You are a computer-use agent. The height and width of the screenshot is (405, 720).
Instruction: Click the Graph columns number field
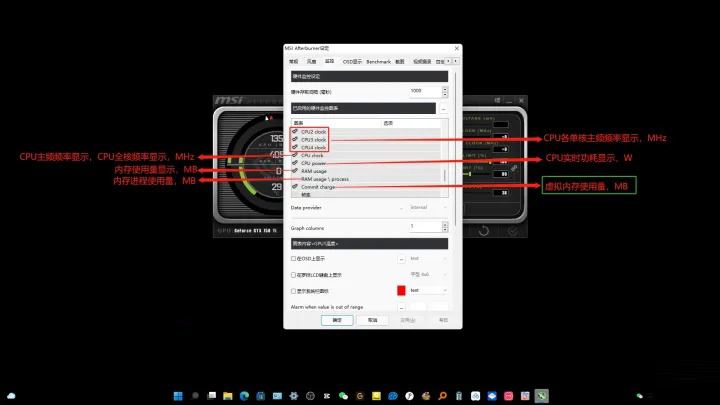425,226
